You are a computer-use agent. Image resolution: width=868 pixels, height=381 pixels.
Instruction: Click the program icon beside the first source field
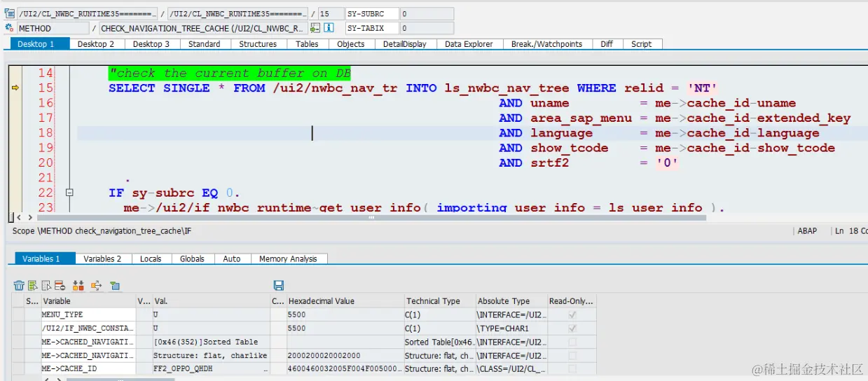(x=9, y=13)
